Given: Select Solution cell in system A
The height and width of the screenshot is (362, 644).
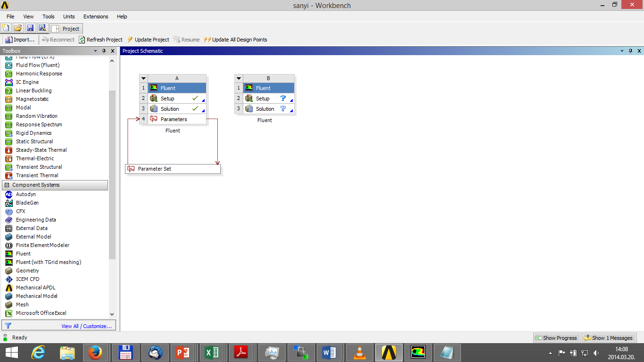Looking at the screenshot, I should point(177,109).
